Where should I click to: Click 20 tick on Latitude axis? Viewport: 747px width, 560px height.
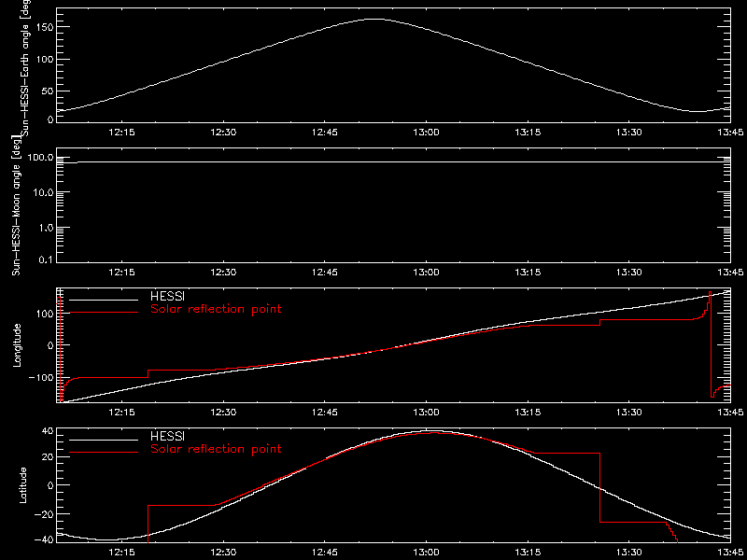click(47, 457)
